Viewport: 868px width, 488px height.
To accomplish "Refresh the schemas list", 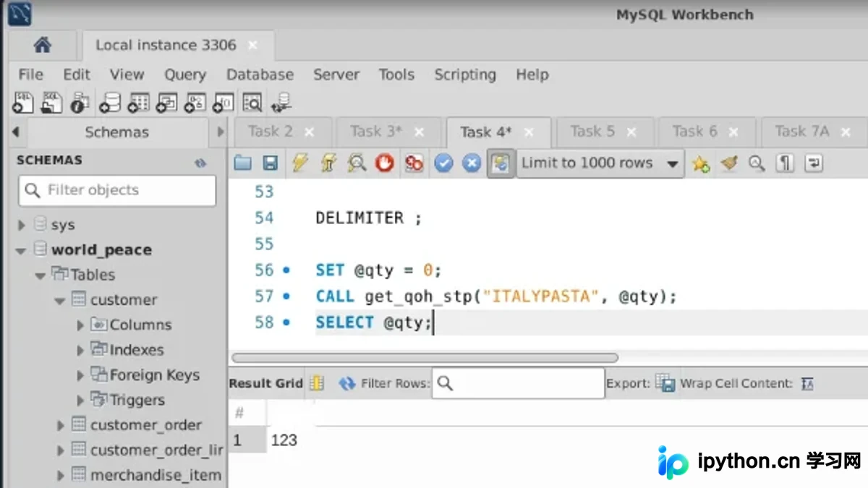I will pos(200,162).
